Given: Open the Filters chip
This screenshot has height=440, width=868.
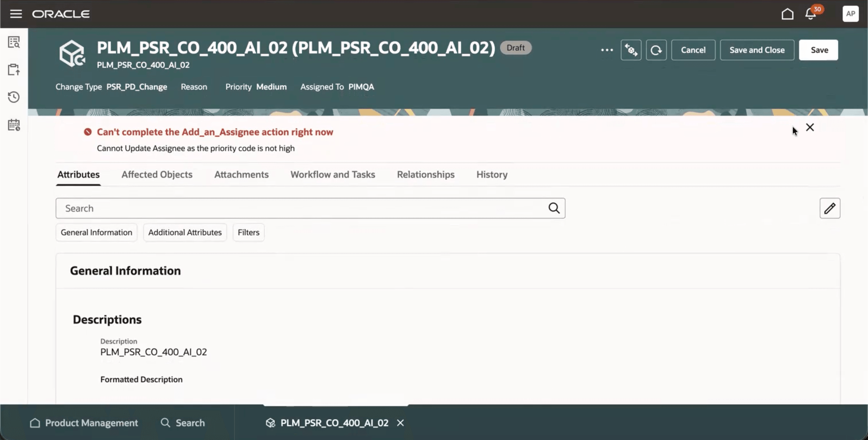Looking at the screenshot, I should point(248,232).
